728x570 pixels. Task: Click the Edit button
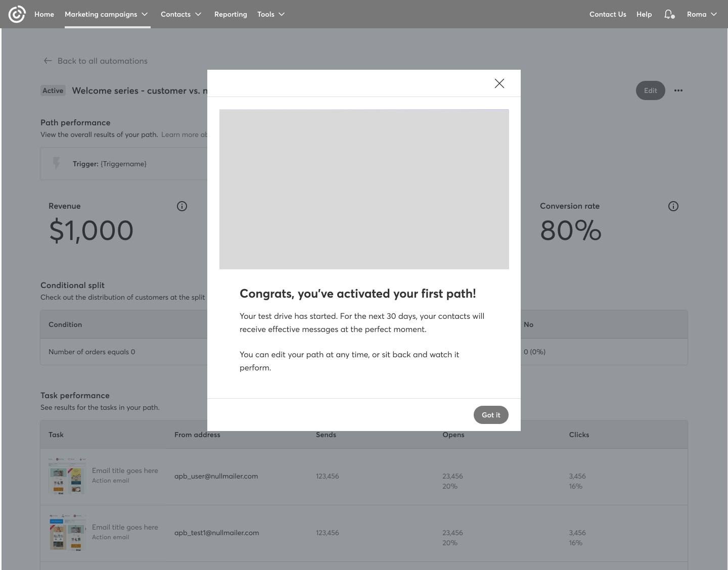point(650,90)
